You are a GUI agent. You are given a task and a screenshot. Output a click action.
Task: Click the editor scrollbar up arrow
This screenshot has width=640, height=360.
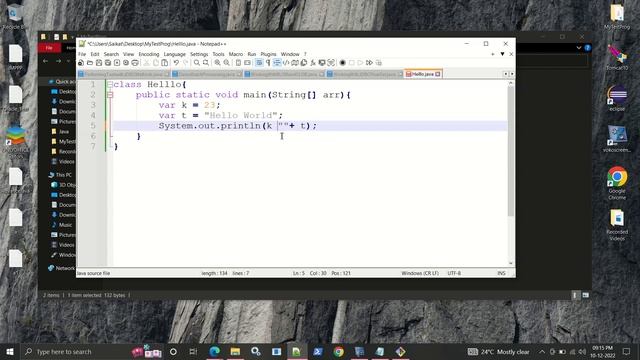tap(511, 83)
